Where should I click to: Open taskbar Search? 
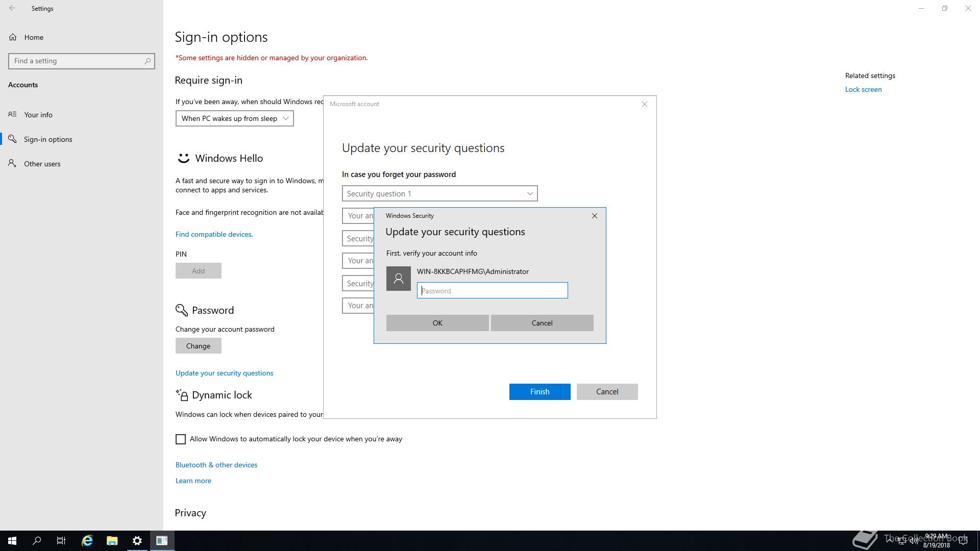pyautogui.click(x=37, y=541)
